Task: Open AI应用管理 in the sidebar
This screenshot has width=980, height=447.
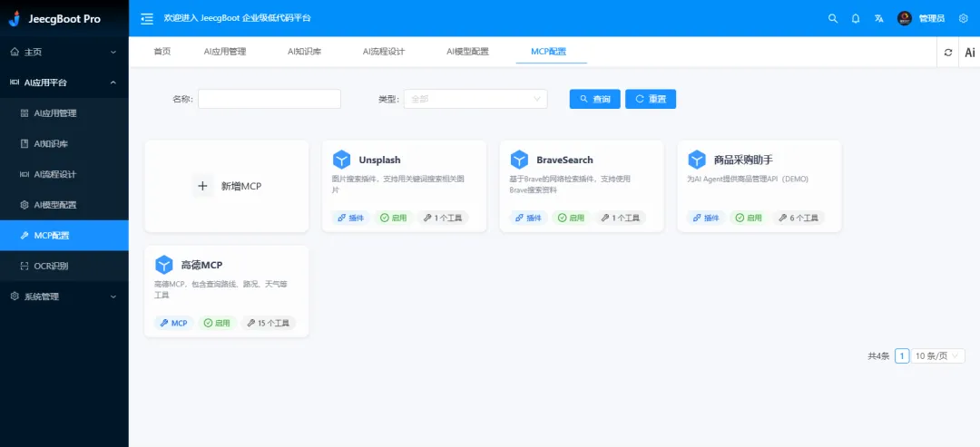Action: (64, 113)
